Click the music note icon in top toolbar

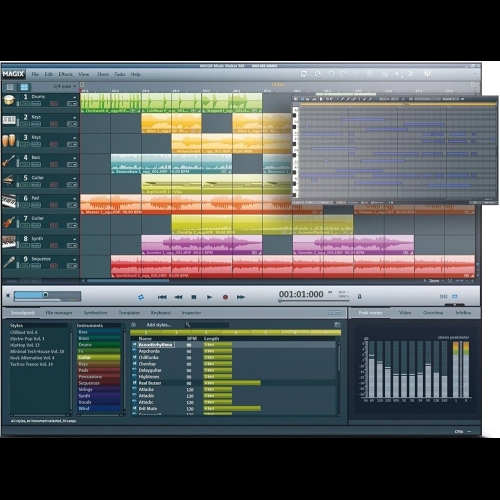point(410,74)
